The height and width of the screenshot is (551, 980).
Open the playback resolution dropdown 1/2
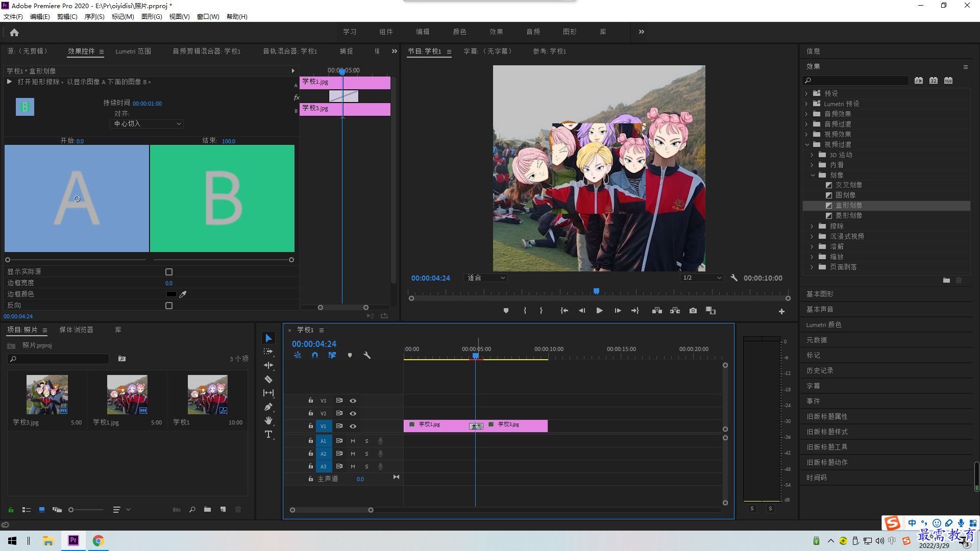tap(702, 278)
